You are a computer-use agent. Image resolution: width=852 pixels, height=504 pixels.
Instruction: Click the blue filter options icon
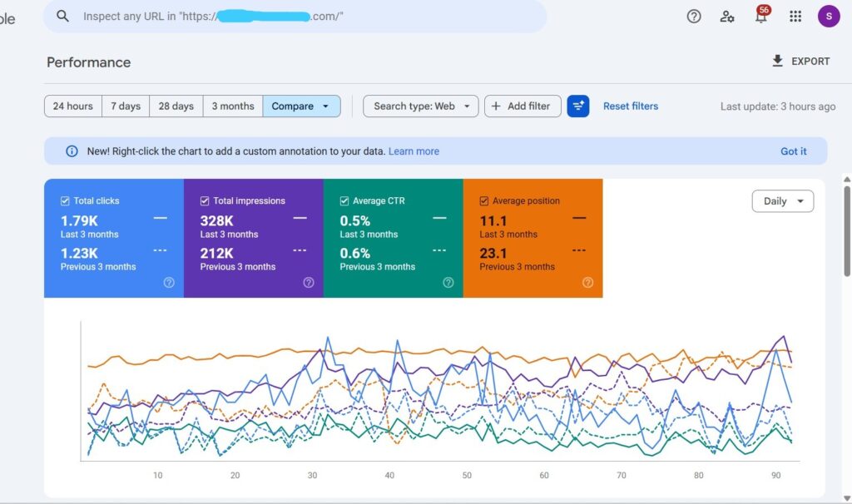click(578, 106)
